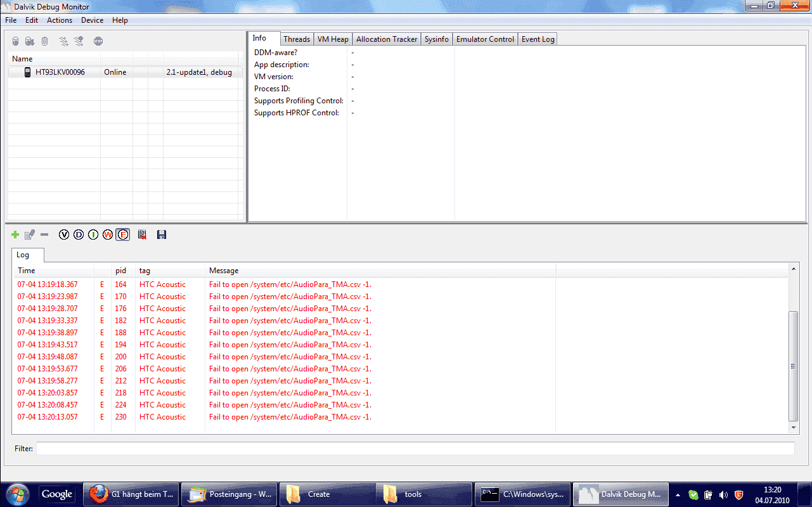Toggle Info log level (I)
The image size is (812, 507).
93,234
